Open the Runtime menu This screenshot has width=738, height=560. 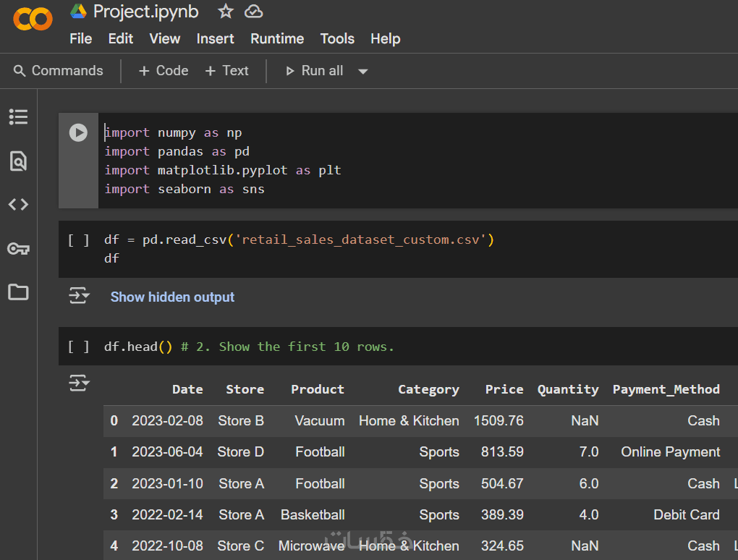[x=277, y=39]
